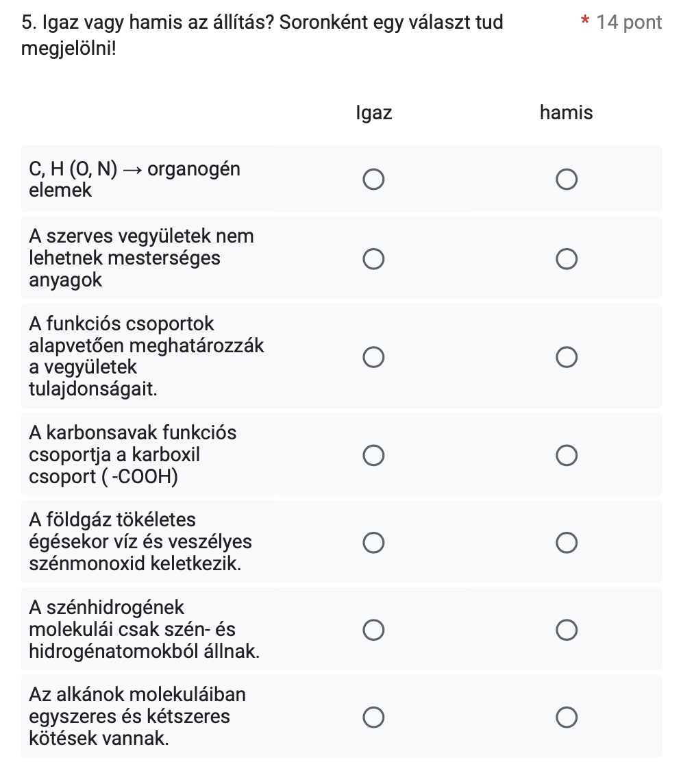Image resolution: width=681 pixels, height=784 pixels.
Task: Select Igaz for 'szerves vegyületek nem lehetnek mesterséges'
Action: (x=373, y=259)
